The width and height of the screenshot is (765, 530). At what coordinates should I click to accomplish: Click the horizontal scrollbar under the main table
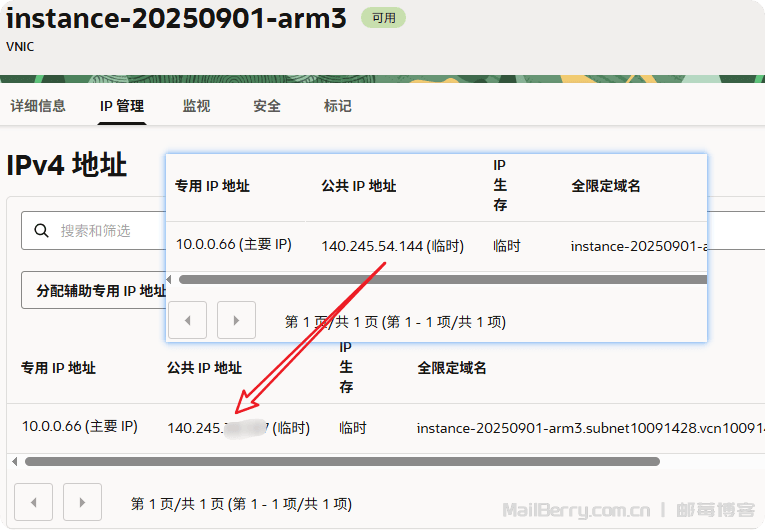pyautogui.click(x=340, y=462)
